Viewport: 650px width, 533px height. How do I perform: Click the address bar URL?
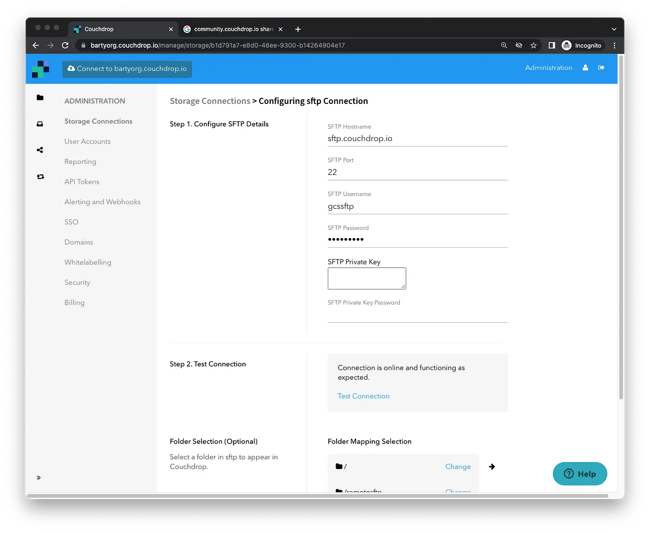click(x=218, y=45)
